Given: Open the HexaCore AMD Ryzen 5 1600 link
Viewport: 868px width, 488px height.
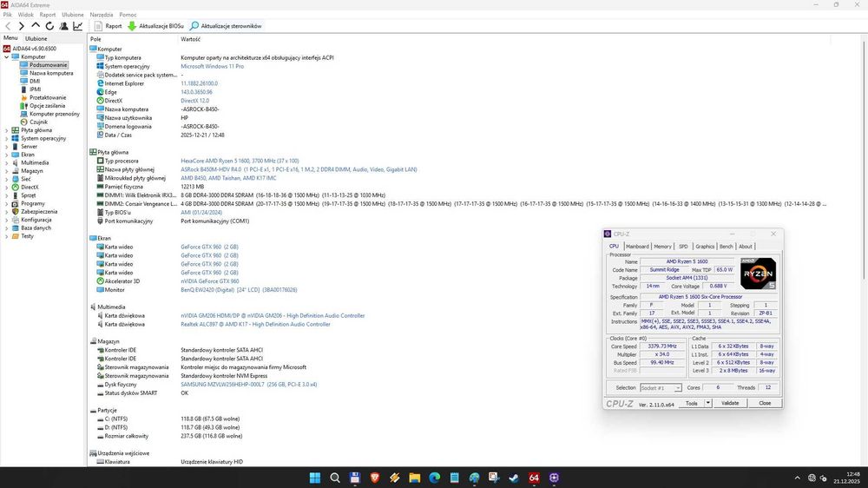Looking at the screenshot, I should point(240,161).
